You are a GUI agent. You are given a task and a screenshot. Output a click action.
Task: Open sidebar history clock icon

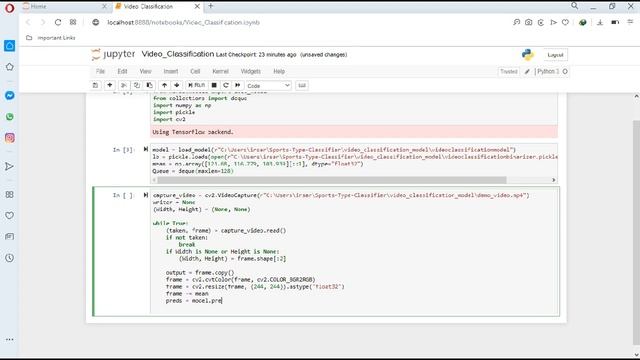[9, 258]
